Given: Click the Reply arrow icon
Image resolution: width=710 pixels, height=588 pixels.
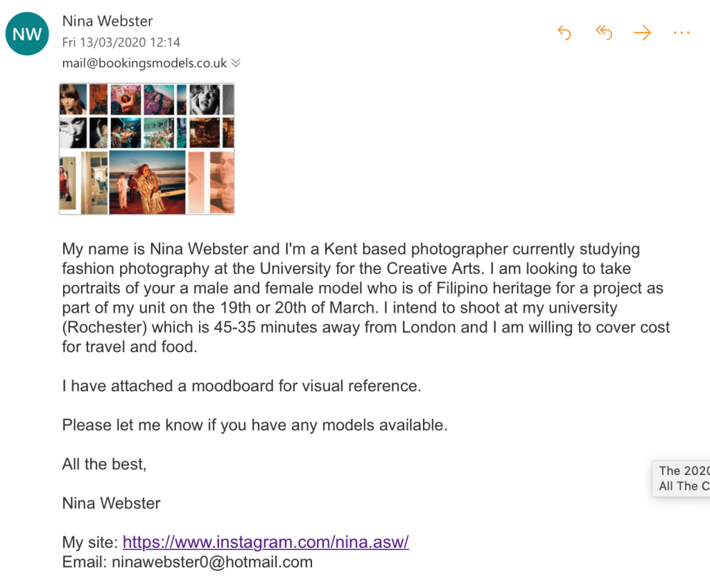Looking at the screenshot, I should (564, 33).
